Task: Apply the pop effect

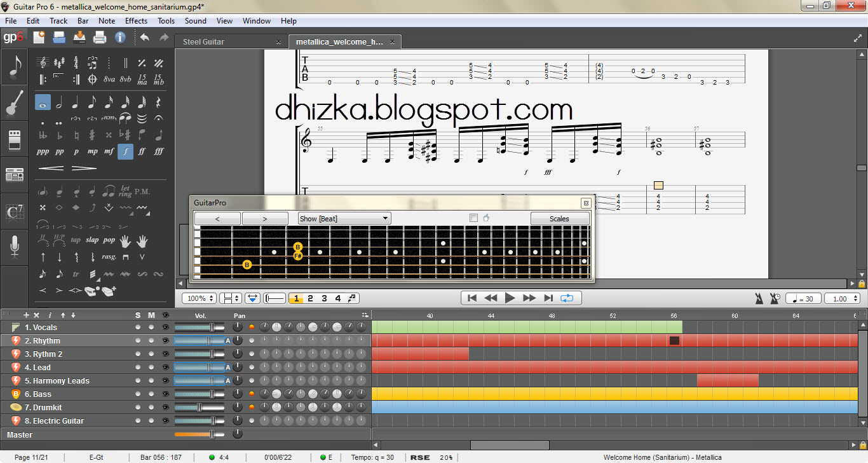Action: (x=109, y=240)
